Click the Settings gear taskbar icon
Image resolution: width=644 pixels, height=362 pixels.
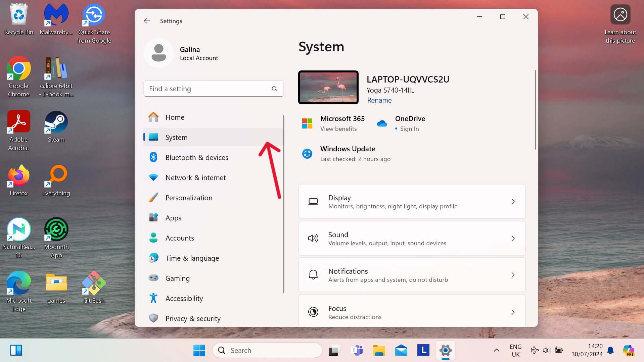click(446, 351)
